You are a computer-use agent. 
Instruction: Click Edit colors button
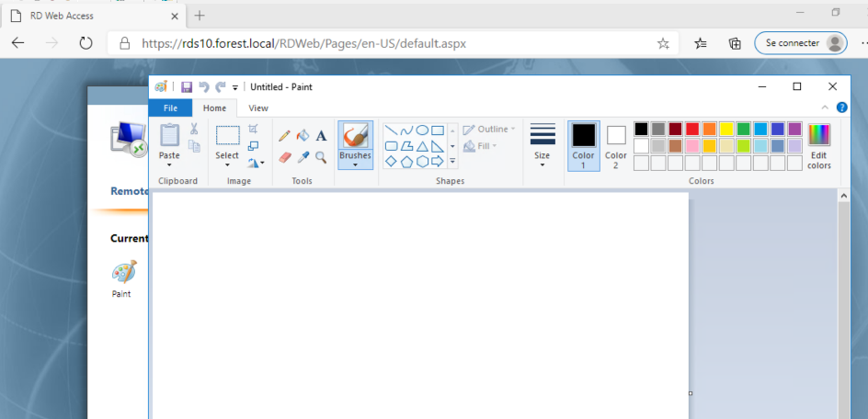coord(819,147)
